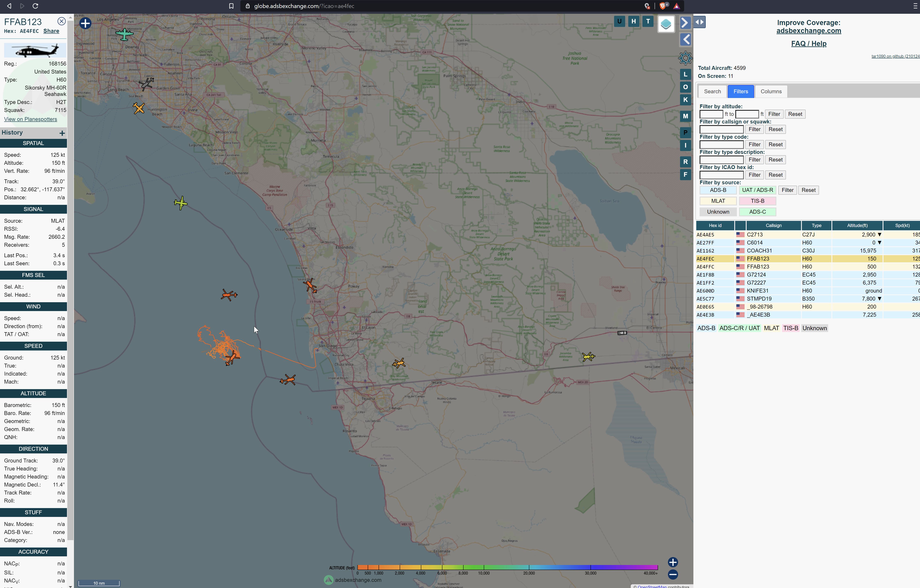Toggle the O map button
Image resolution: width=920 pixels, height=588 pixels.
coord(685,87)
